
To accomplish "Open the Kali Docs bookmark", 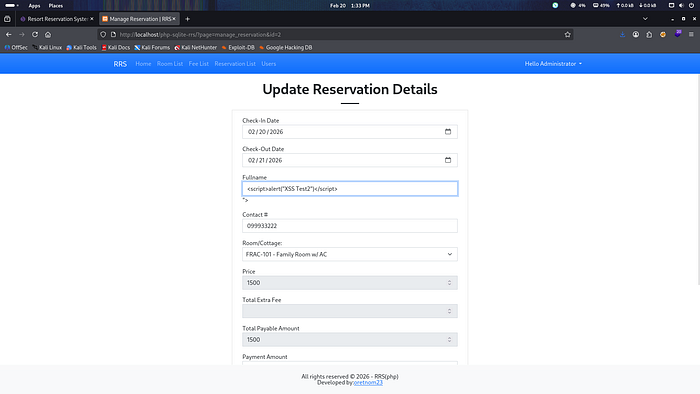I will pos(116,47).
